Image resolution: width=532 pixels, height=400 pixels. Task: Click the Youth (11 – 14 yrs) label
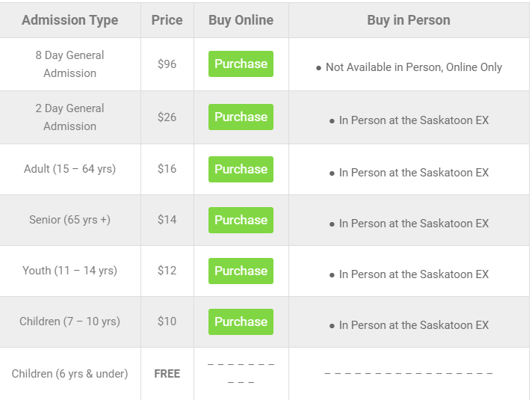[x=70, y=271]
